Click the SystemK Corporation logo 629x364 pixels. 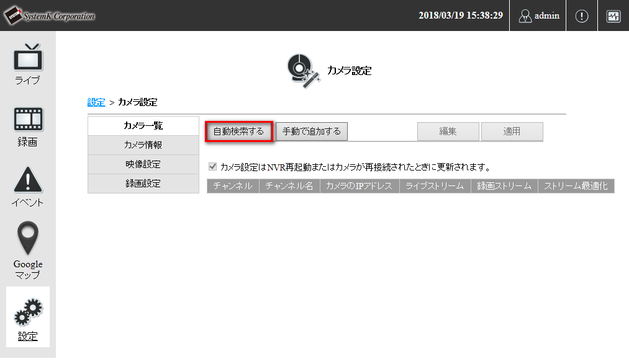pos(50,16)
